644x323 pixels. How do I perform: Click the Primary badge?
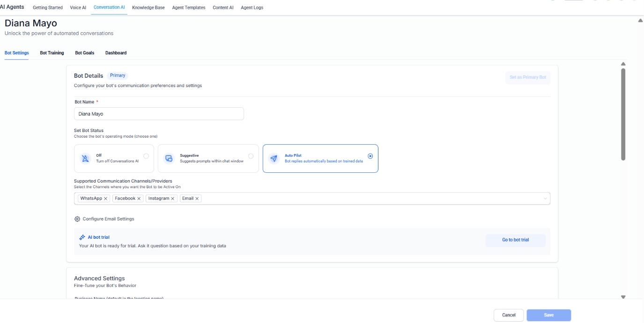tap(118, 75)
